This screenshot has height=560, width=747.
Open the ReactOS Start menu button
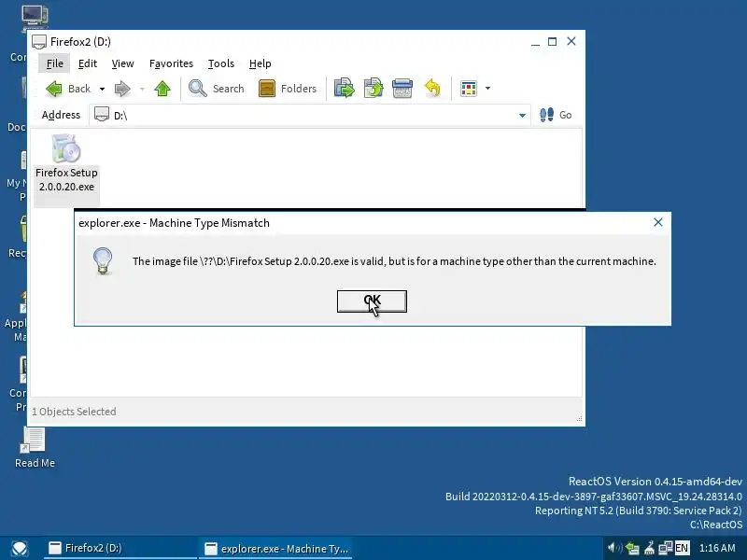[20, 549]
